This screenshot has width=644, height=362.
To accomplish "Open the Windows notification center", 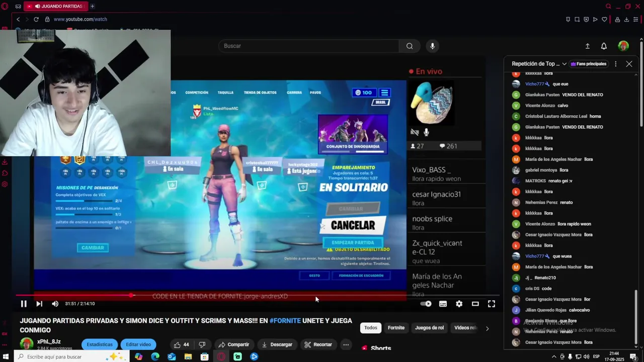I will (633, 357).
